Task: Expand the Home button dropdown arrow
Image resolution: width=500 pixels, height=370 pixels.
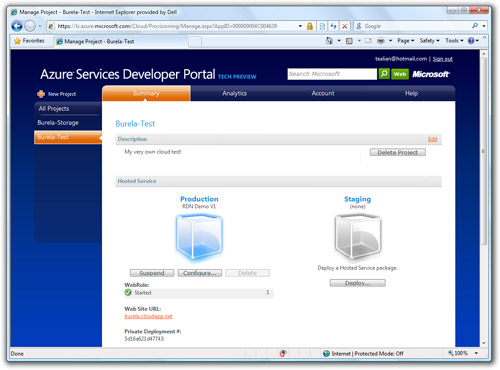Action: 339,41
